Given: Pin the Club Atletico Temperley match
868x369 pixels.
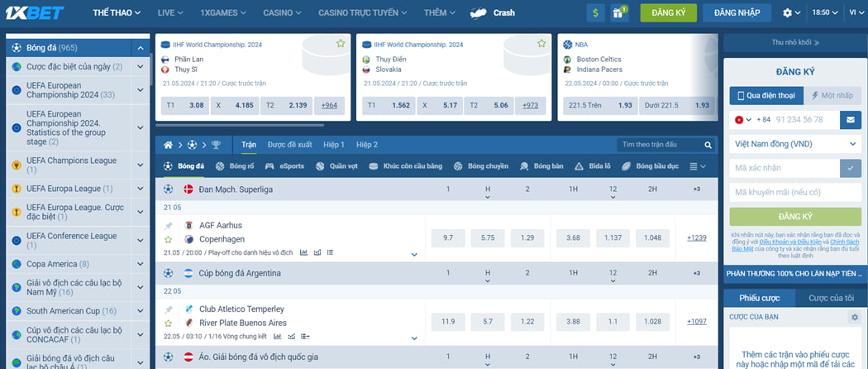Looking at the screenshot, I should pyautogui.click(x=168, y=309).
